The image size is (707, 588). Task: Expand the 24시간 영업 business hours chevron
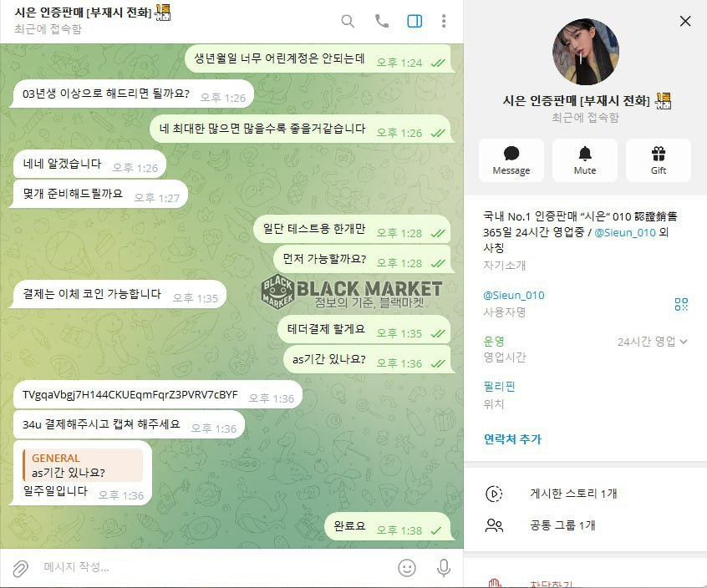click(x=684, y=342)
